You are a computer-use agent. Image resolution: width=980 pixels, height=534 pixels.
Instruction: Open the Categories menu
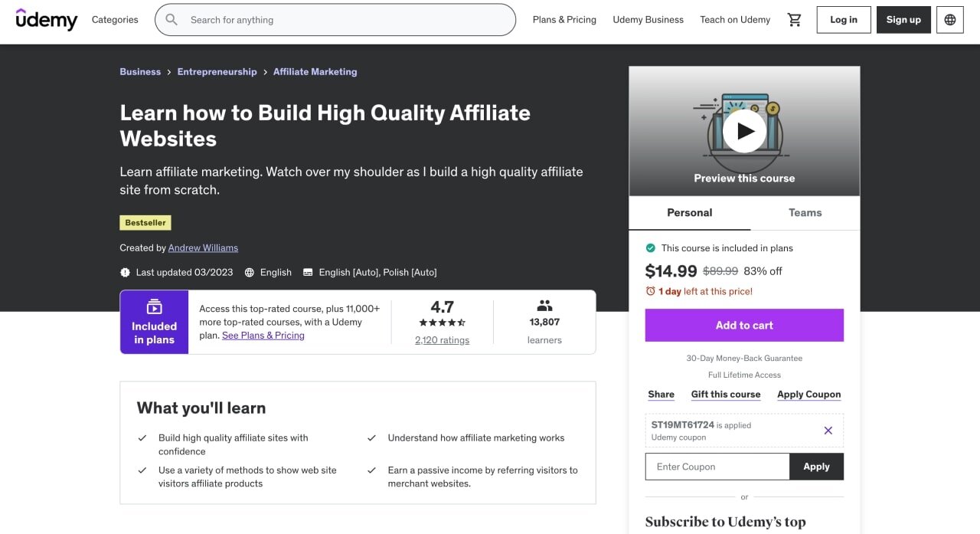tap(115, 20)
